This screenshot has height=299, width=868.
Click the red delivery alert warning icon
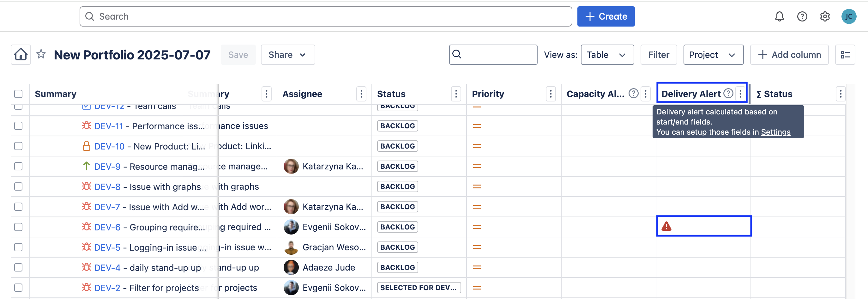(666, 226)
